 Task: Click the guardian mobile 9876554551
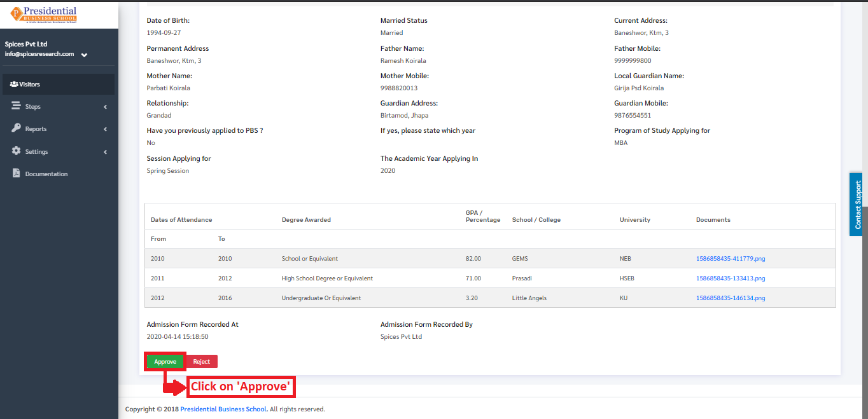tap(633, 116)
